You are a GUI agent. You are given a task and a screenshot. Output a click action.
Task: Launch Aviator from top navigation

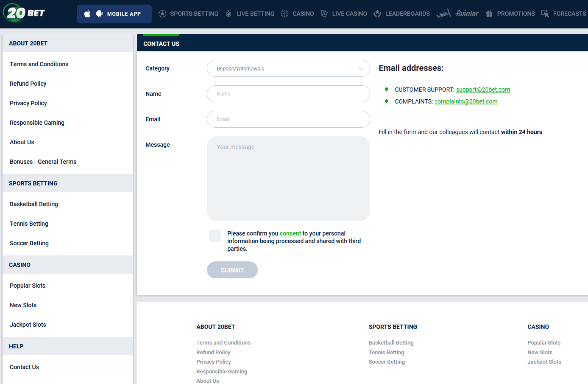467,14
